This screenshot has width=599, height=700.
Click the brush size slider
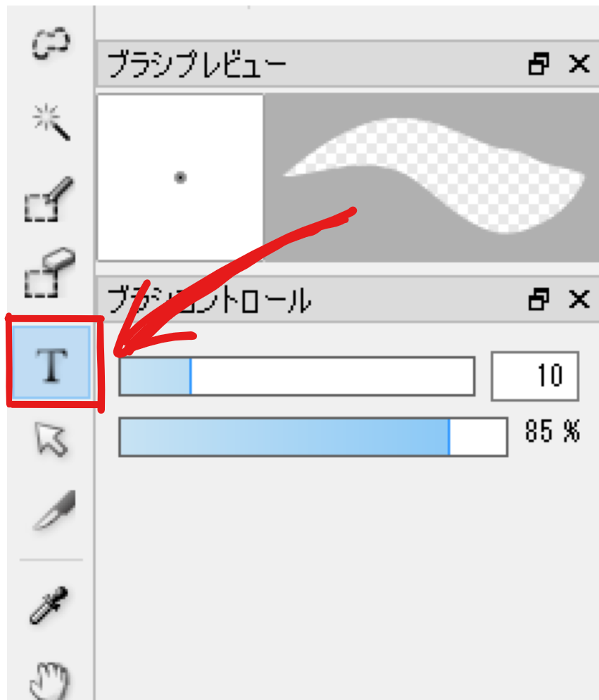tap(296, 376)
